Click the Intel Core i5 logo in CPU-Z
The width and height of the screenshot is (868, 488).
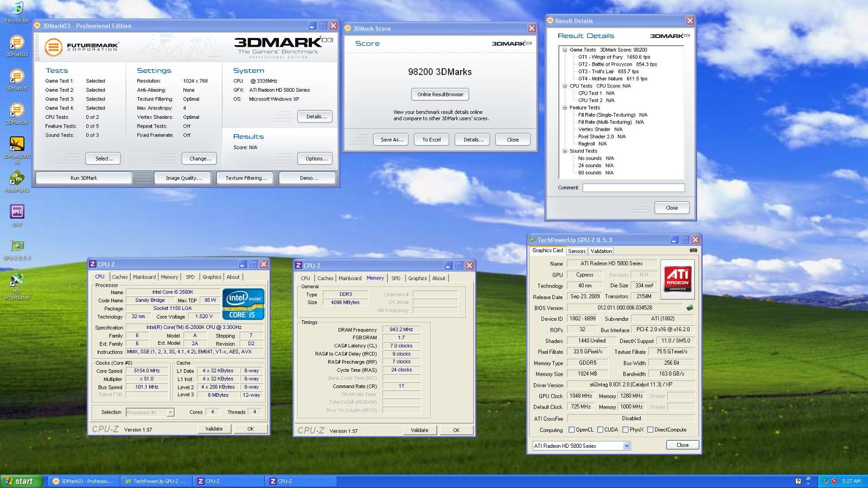244,304
